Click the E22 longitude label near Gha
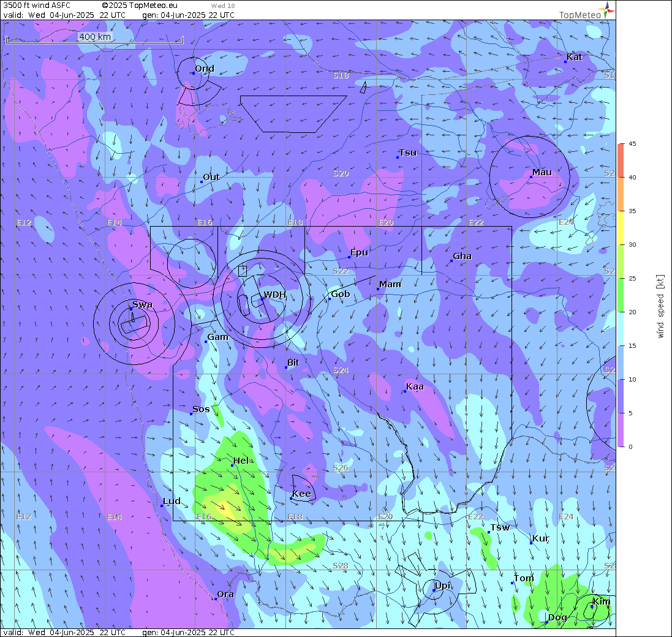 [x=476, y=222]
